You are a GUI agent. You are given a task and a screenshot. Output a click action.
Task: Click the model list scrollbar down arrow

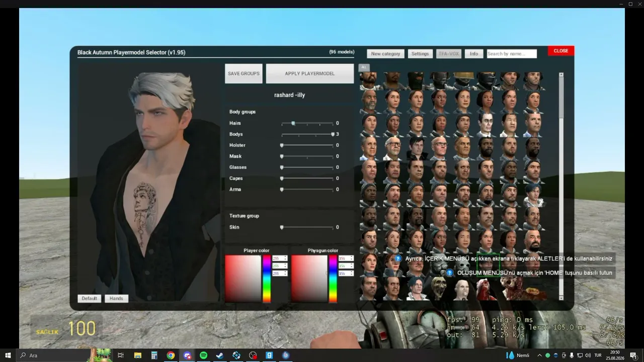pyautogui.click(x=561, y=298)
